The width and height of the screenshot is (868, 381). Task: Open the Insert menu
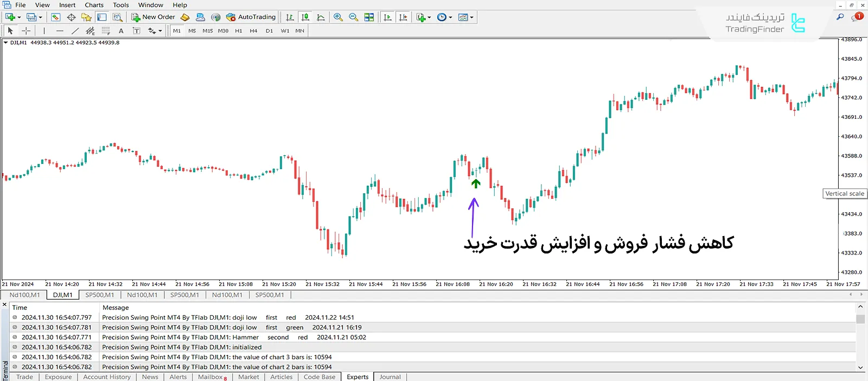[67, 5]
